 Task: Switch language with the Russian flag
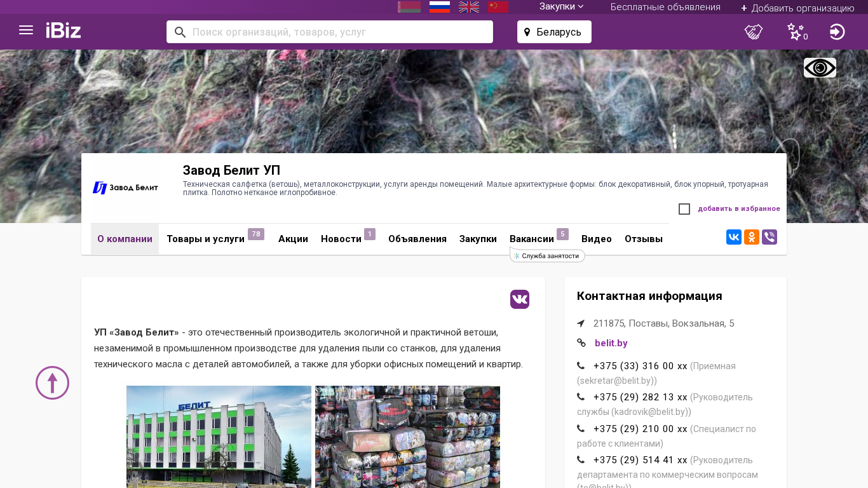coord(440,7)
